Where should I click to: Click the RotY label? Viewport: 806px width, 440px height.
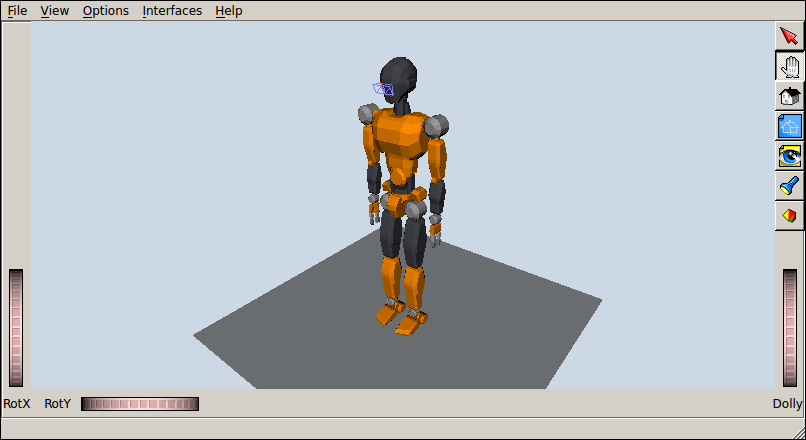pos(57,404)
